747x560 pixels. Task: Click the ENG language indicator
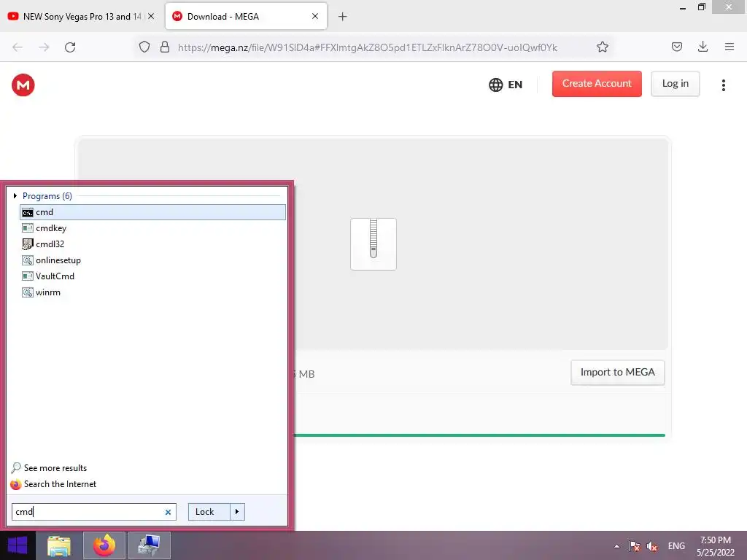click(676, 546)
